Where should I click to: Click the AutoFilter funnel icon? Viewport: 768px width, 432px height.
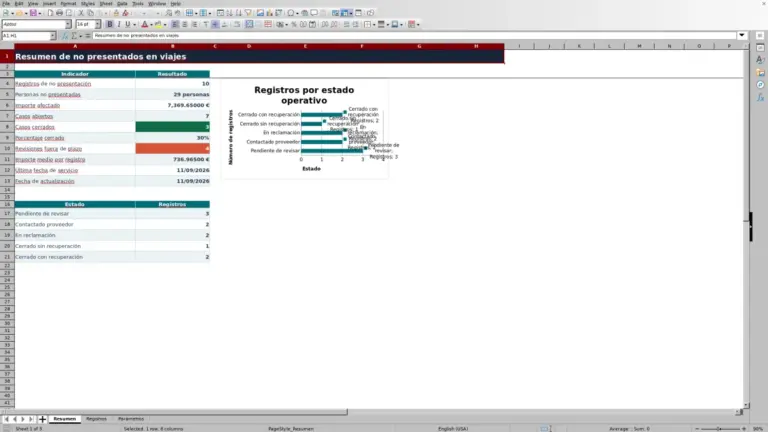[248, 13]
